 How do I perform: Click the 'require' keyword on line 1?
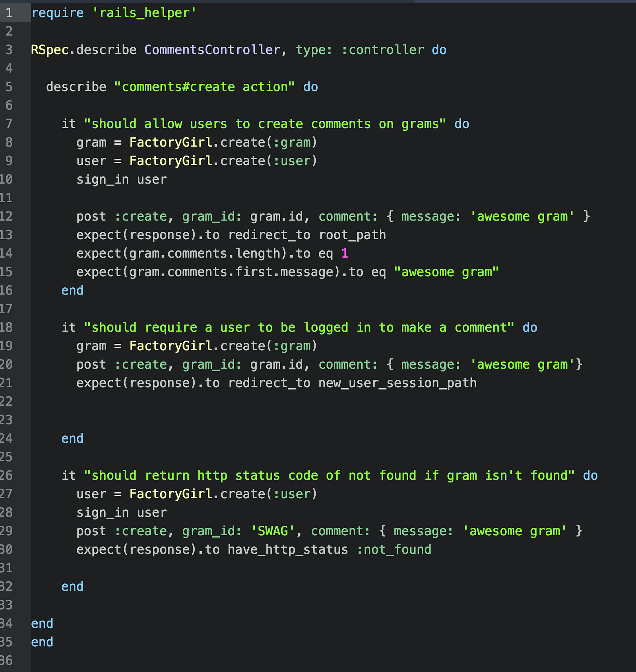coord(58,13)
